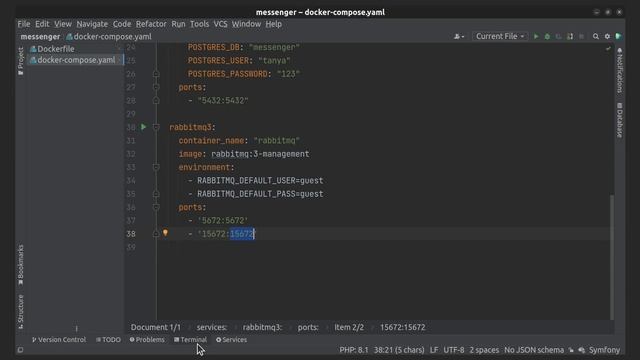This screenshot has width=640, height=360.
Task: Open the Code menu
Action: point(122,24)
